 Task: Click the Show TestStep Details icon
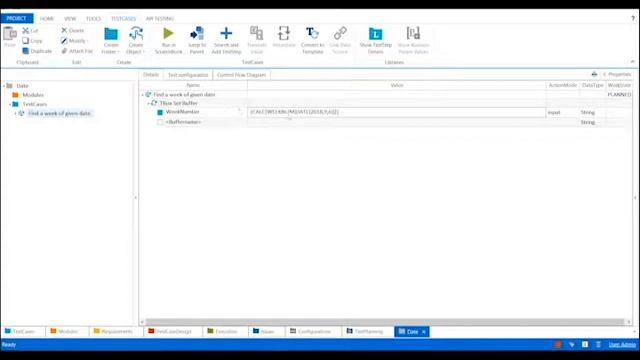376,34
